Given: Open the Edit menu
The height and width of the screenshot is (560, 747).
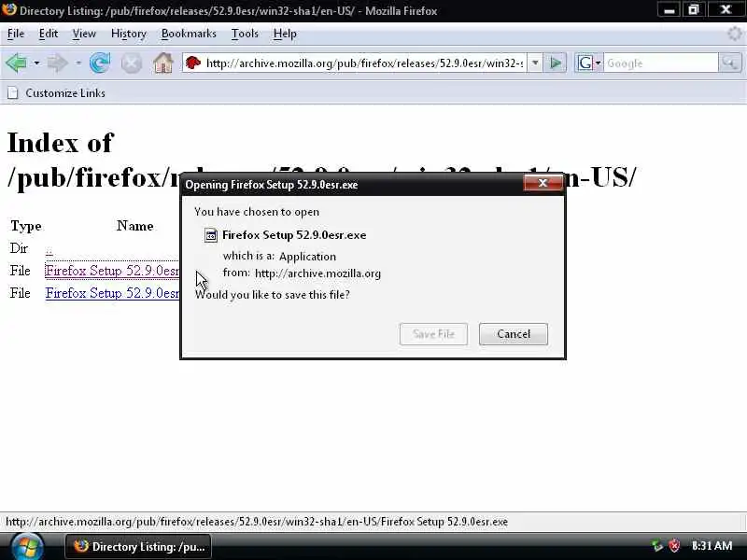Looking at the screenshot, I should point(49,34).
